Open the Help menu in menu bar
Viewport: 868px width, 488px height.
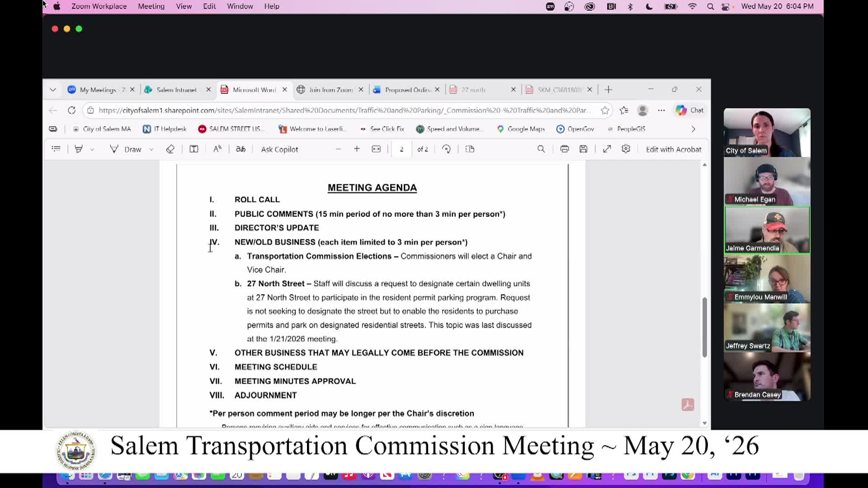point(272,6)
